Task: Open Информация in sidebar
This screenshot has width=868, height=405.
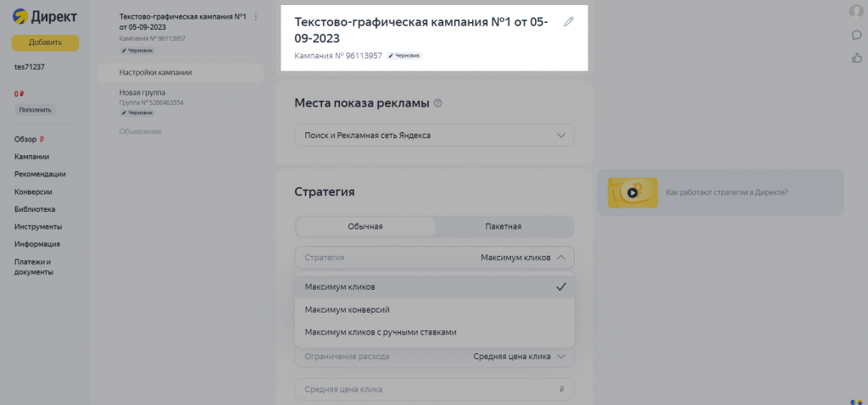Action: tap(37, 244)
